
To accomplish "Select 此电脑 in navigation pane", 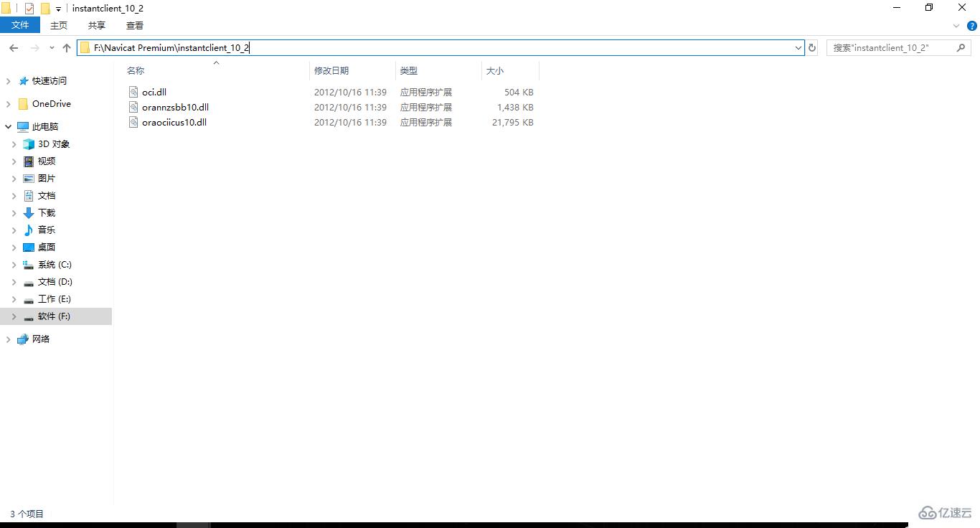I will [45, 126].
